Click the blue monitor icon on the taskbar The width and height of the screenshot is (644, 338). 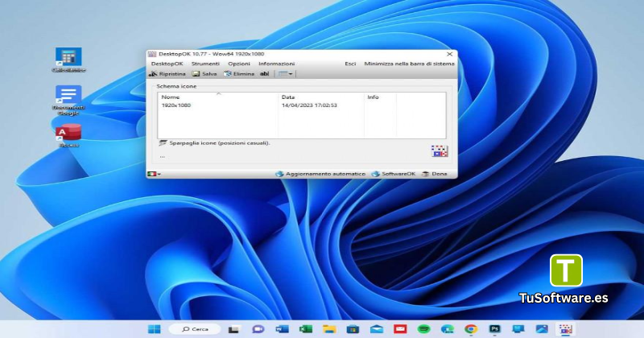coord(518,329)
